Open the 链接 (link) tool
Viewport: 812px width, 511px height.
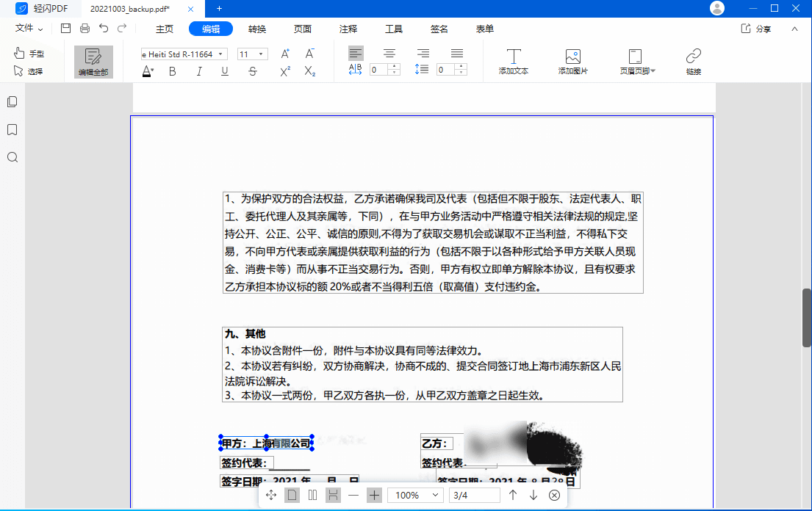click(693, 62)
